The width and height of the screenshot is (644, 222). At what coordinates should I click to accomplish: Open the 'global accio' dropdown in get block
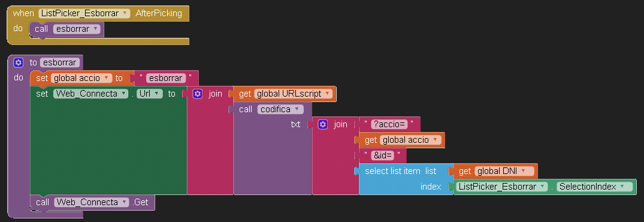[x=411, y=140]
